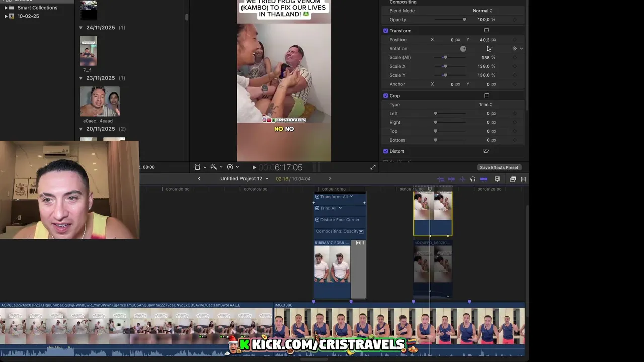This screenshot has height=362, width=644.
Task: Adjust the Opacity slider
Action: [x=450, y=20]
